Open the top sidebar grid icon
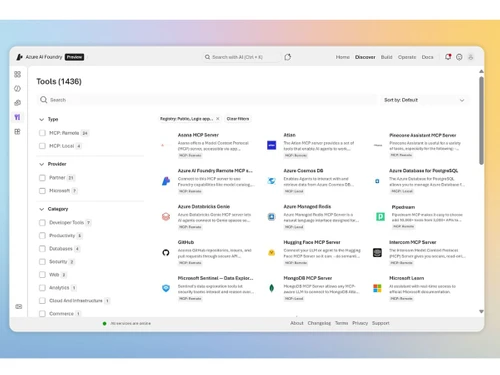The width and height of the screenshot is (500, 375). point(18,74)
